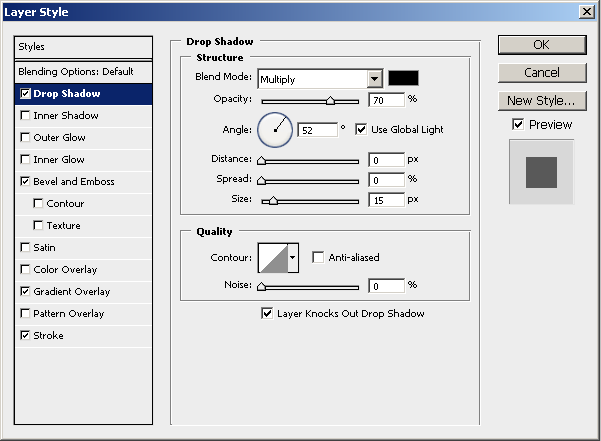Screen dimensions: 601x441
Task: Enable the Inner Shadow checkbox
Action: [25, 116]
